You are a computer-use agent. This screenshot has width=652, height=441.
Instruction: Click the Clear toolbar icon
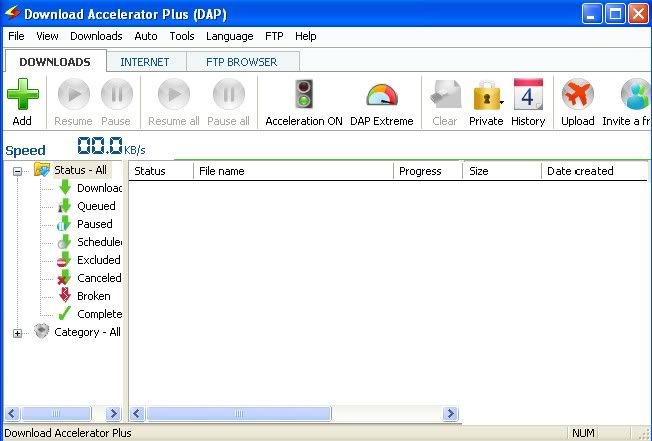tap(445, 95)
